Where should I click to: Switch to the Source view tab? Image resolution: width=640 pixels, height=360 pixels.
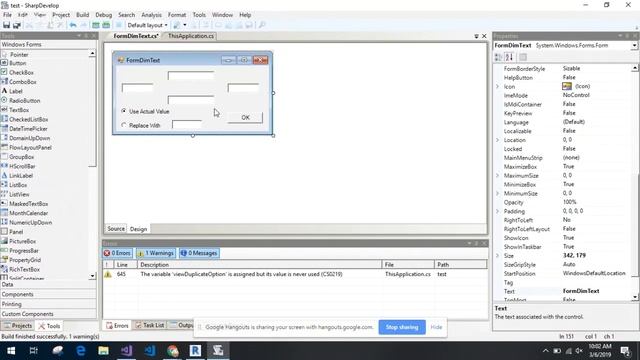click(x=116, y=229)
